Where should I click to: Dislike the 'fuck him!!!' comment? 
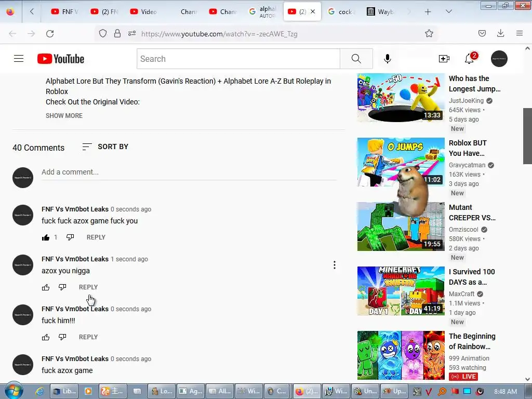[62, 337]
